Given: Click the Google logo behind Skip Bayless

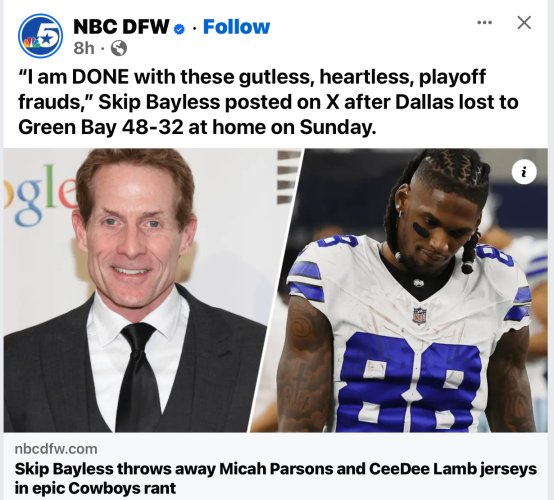Looking at the screenshot, I should (x=41, y=194).
